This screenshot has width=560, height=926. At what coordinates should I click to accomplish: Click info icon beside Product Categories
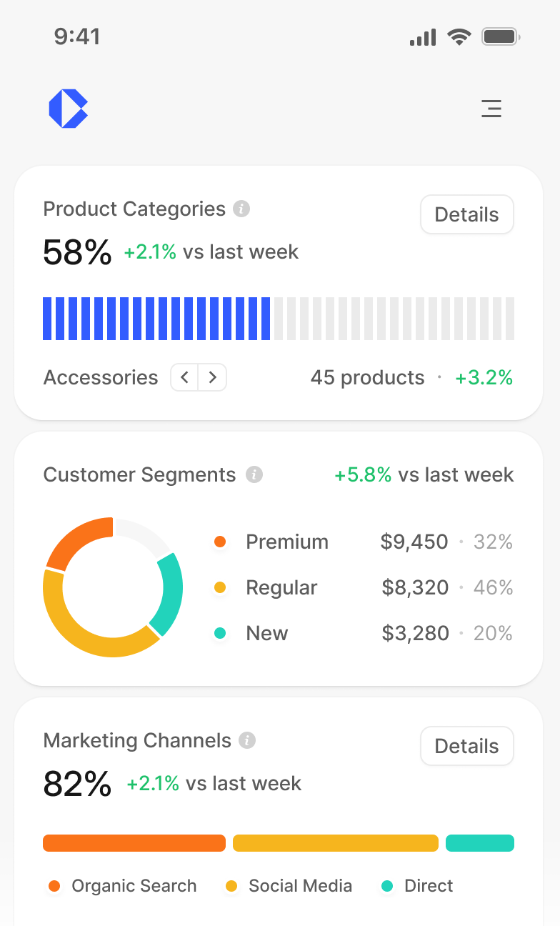pyautogui.click(x=242, y=209)
